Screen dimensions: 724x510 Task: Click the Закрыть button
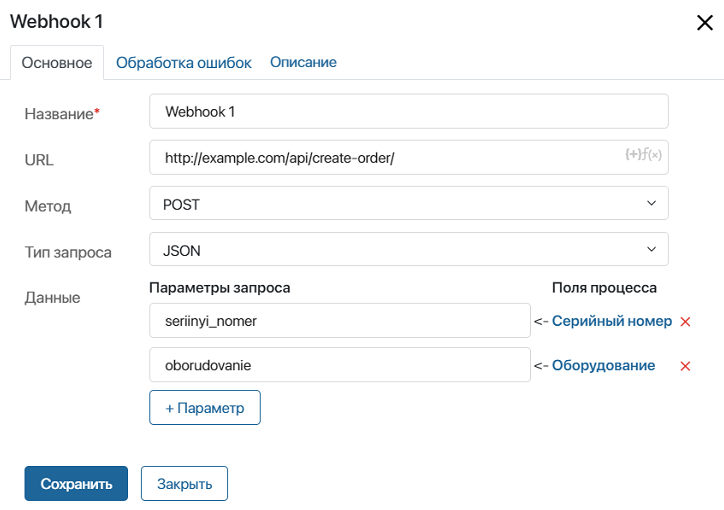point(184,483)
